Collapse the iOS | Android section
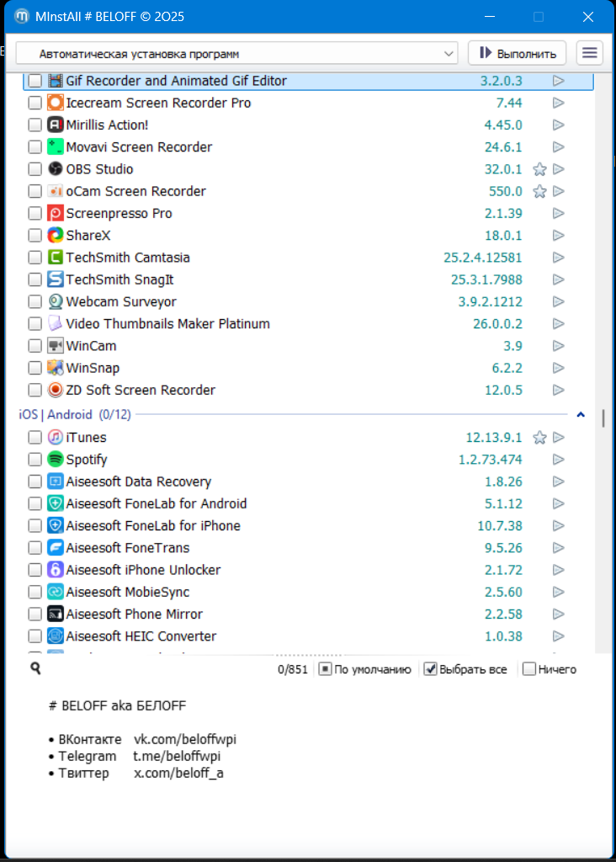The height and width of the screenshot is (862, 616). (x=581, y=414)
